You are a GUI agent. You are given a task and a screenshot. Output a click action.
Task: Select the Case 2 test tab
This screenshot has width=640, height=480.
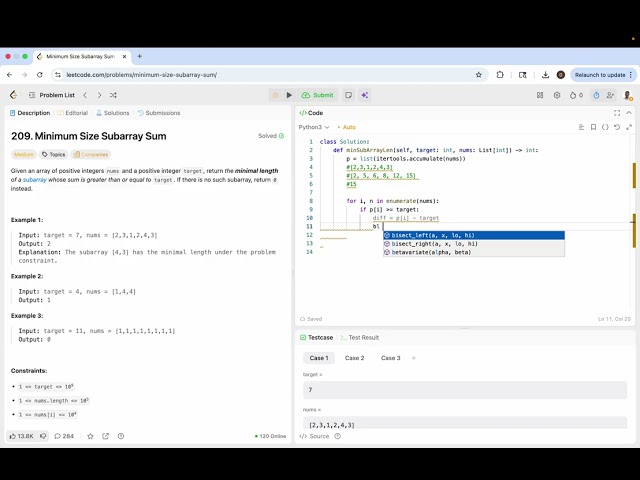(x=354, y=357)
